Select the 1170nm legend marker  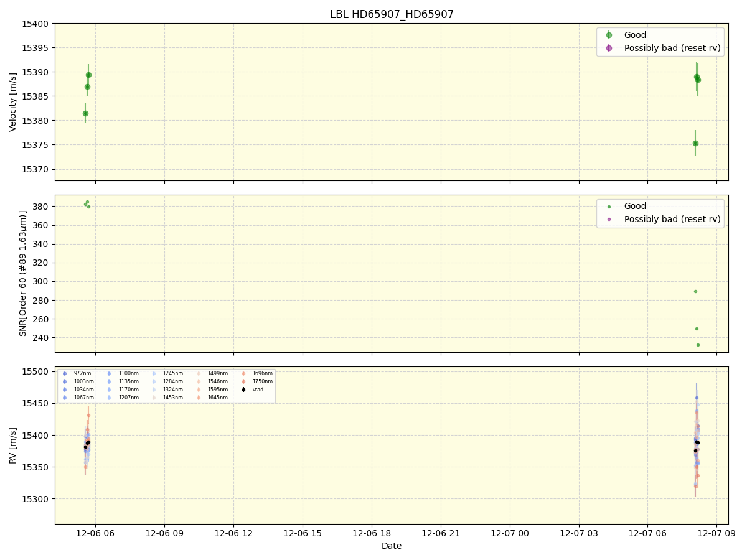(x=110, y=390)
